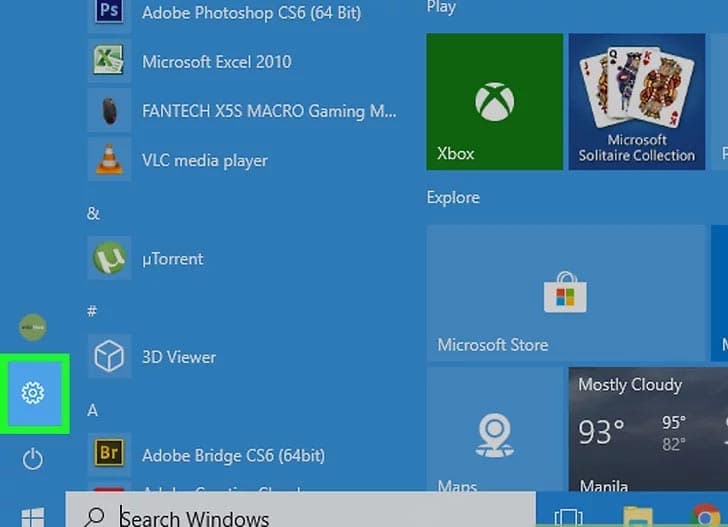This screenshot has width=728, height=527.
Task: Click the "Explore" group header
Action: click(x=453, y=198)
